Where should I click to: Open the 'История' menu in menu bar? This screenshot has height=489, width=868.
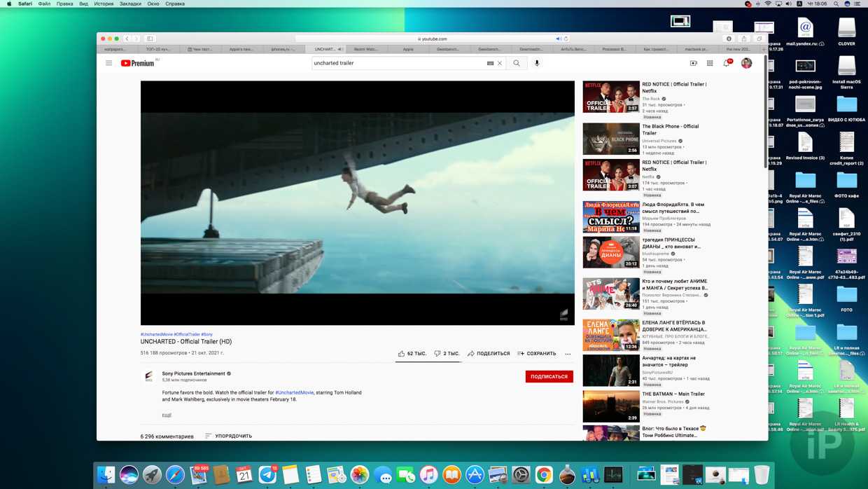[104, 4]
